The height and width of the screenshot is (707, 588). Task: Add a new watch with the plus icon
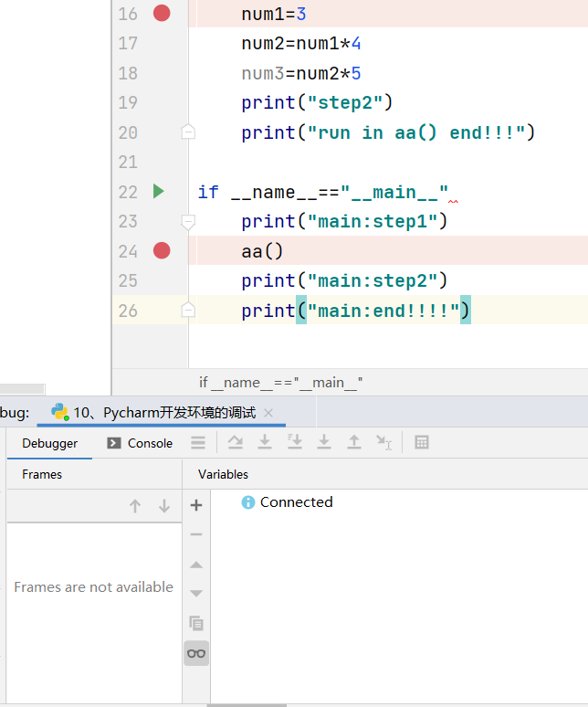[x=196, y=505]
